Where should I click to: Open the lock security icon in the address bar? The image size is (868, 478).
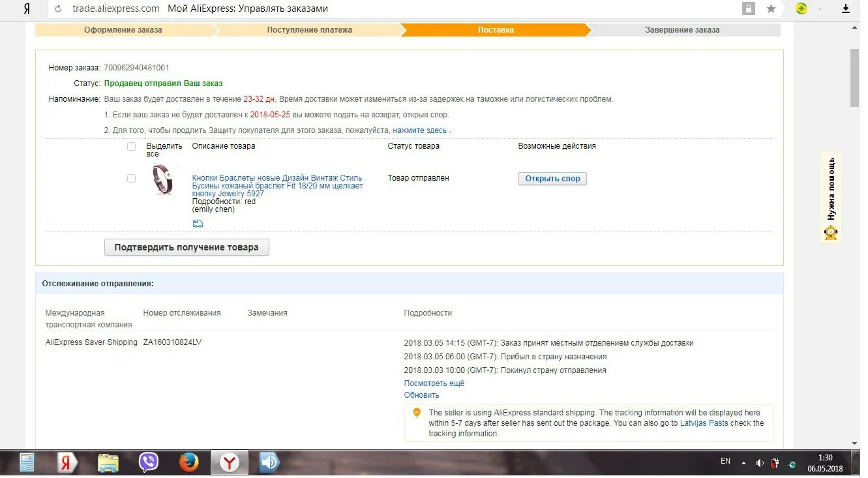tap(749, 8)
